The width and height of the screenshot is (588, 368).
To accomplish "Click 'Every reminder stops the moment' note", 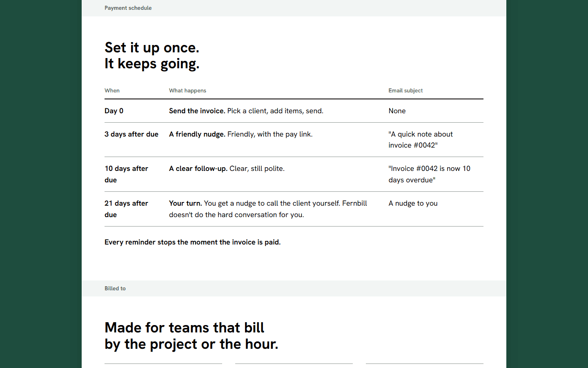I will click(192, 242).
